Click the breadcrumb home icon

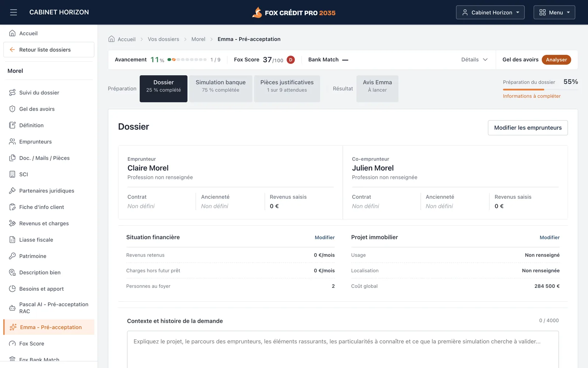[111, 39]
